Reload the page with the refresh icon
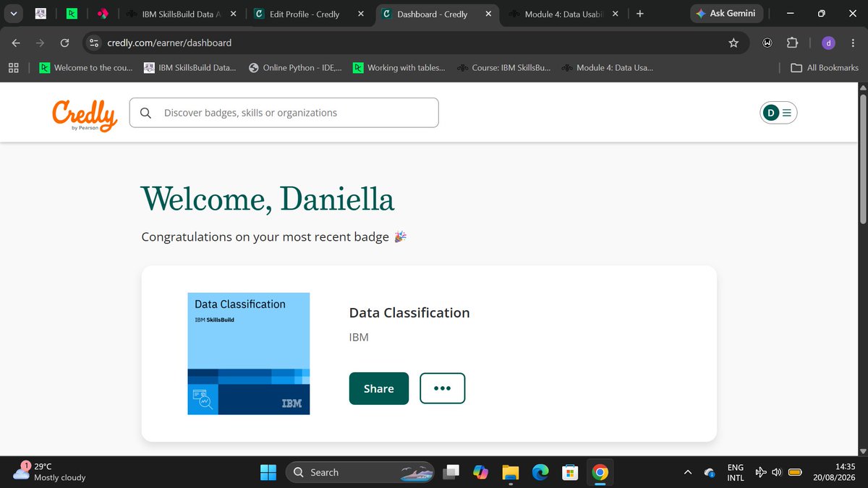Screen dimensions: 868x488 [x=64, y=43]
